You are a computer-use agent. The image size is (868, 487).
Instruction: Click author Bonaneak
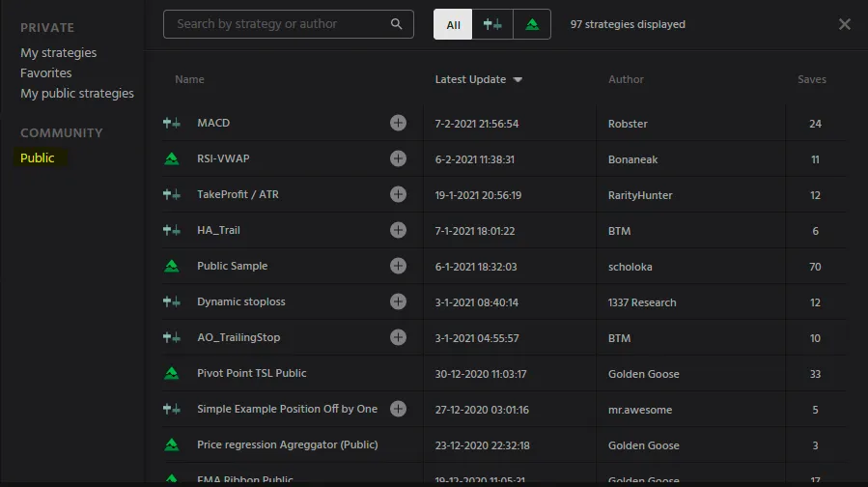(x=632, y=159)
